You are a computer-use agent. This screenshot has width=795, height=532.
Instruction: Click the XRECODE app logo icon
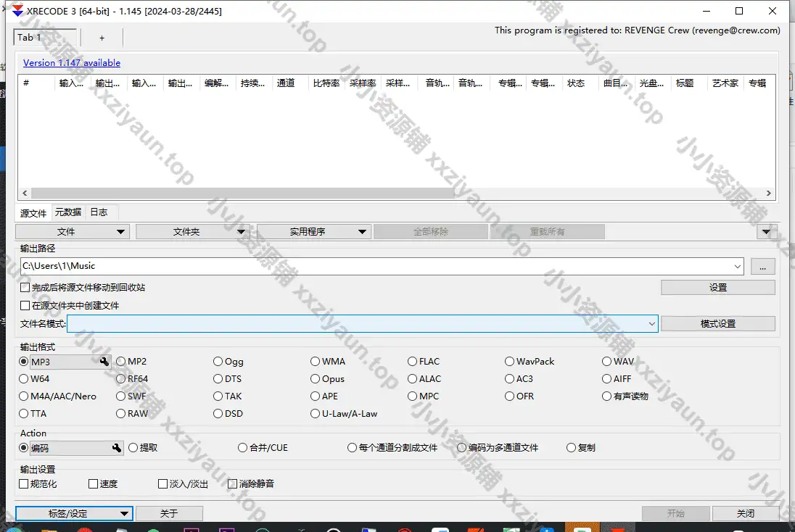[x=18, y=11]
